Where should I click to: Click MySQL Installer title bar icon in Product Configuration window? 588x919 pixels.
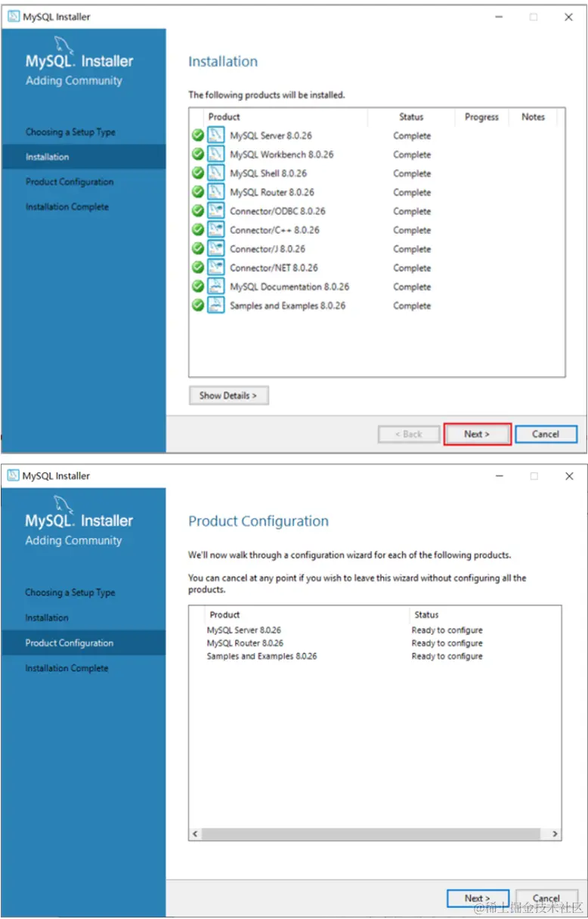[x=14, y=476]
